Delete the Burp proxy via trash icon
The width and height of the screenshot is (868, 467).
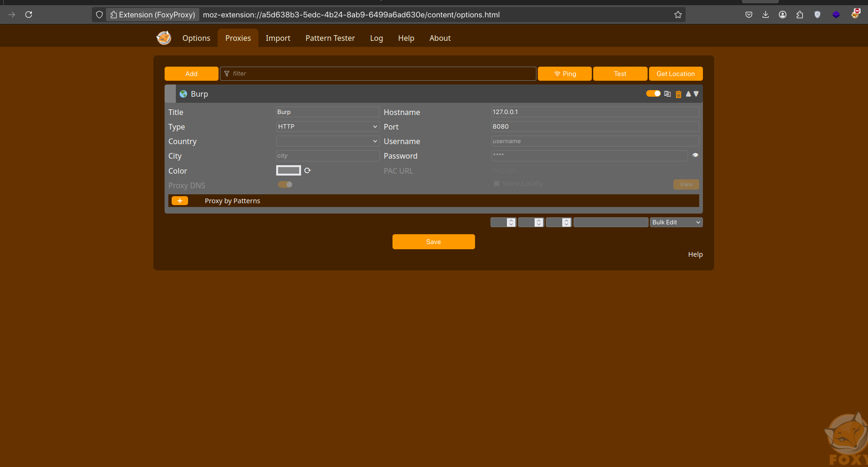[x=678, y=94]
